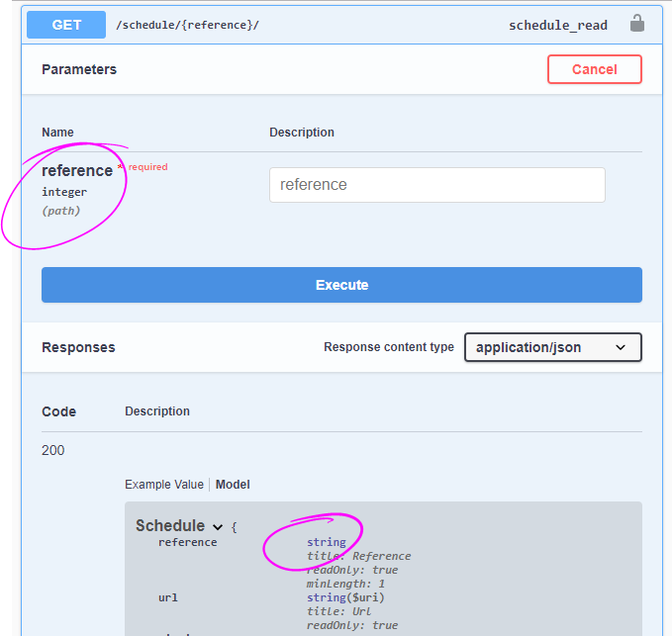Viewport: 672px width, 636px height.
Task: Click the reference parameter name
Action: tap(77, 170)
